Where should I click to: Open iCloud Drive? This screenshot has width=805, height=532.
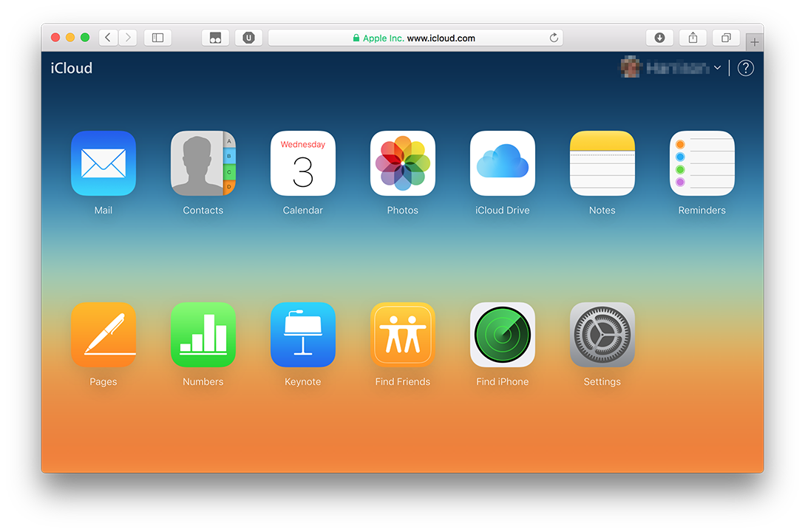[x=503, y=163]
